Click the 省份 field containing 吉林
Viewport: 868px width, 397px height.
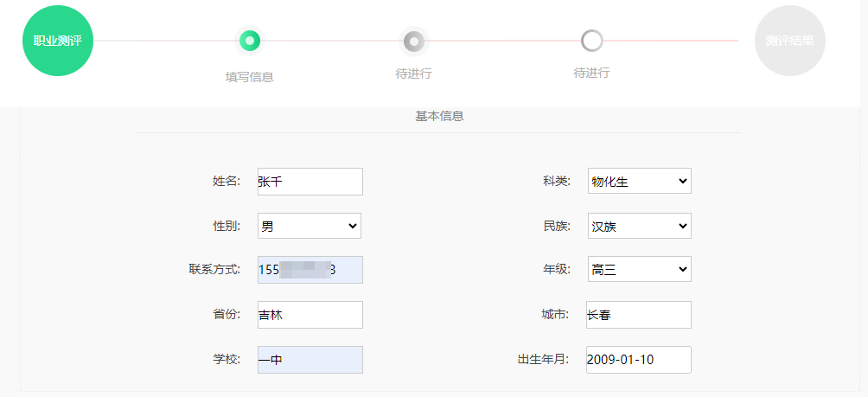coord(310,315)
